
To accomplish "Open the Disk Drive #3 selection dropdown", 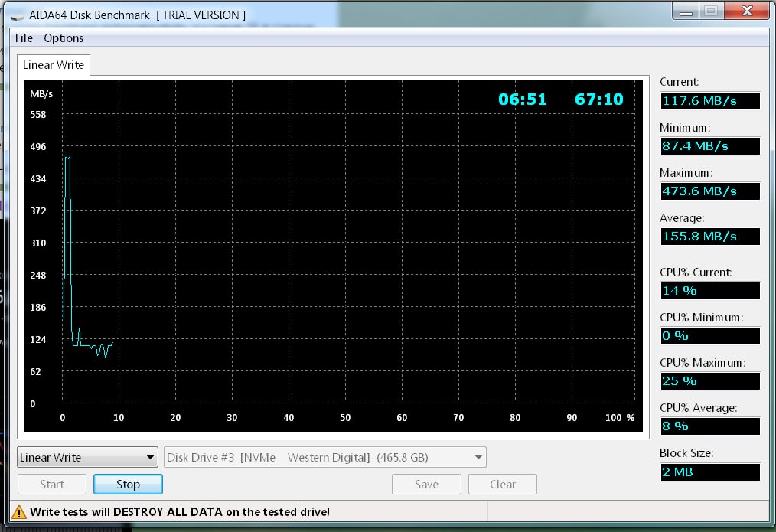I will pos(325,457).
